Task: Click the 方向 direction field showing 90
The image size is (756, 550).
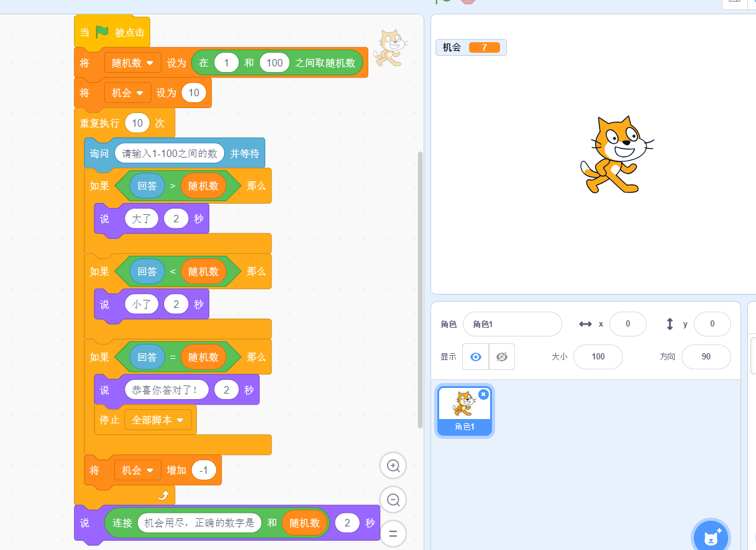Action: [706, 357]
